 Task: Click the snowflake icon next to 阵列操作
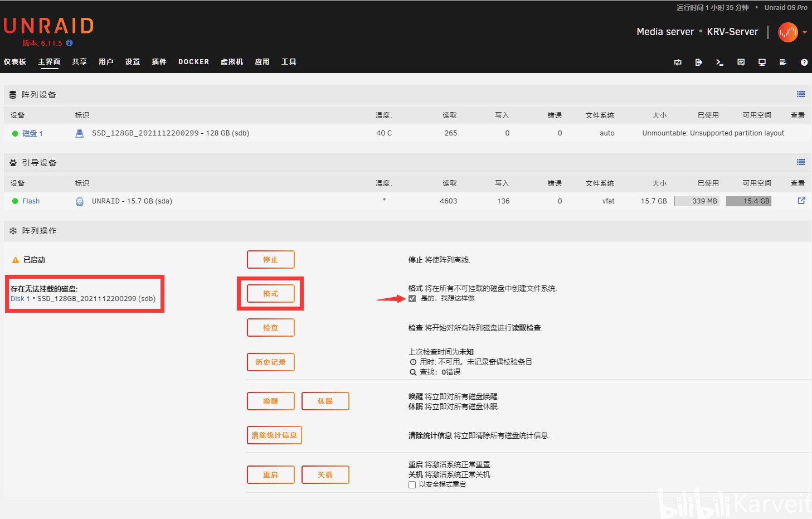[13, 231]
